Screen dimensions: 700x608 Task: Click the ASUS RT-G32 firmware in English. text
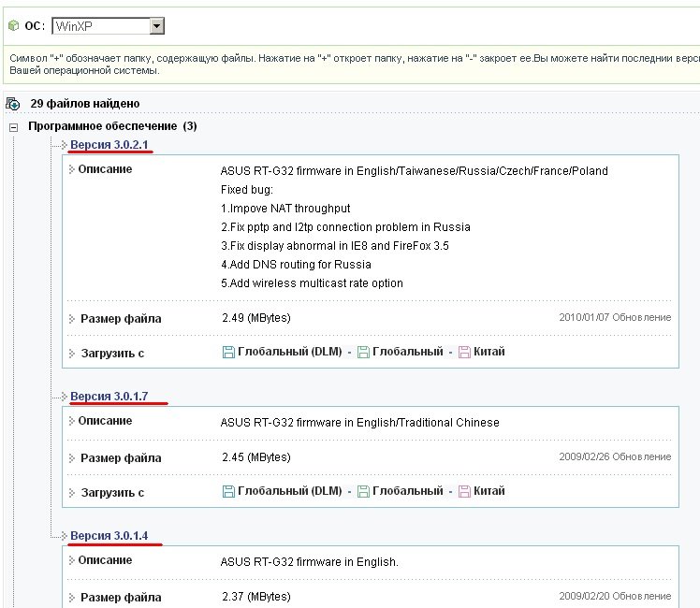click(309, 561)
